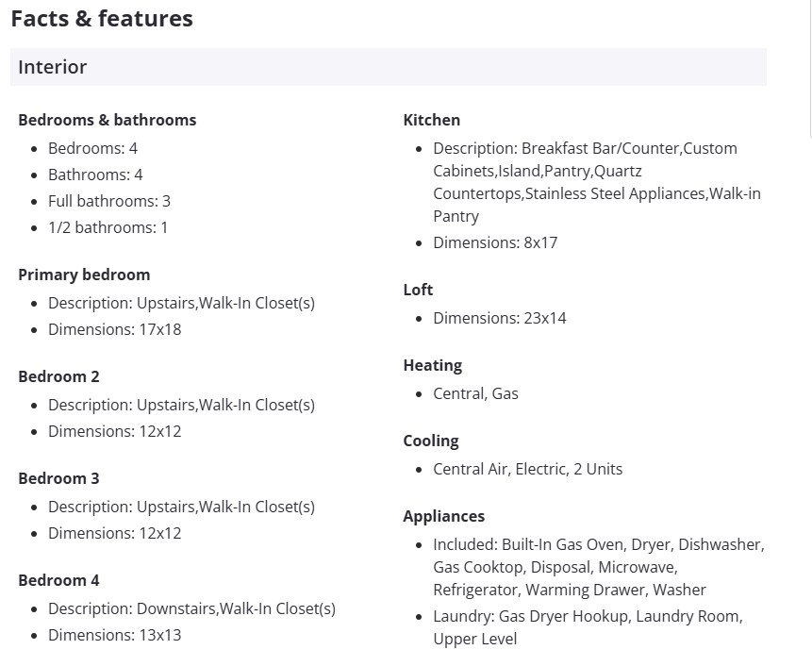
Task: Click the Appliances subheading
Action: point(444,516)
